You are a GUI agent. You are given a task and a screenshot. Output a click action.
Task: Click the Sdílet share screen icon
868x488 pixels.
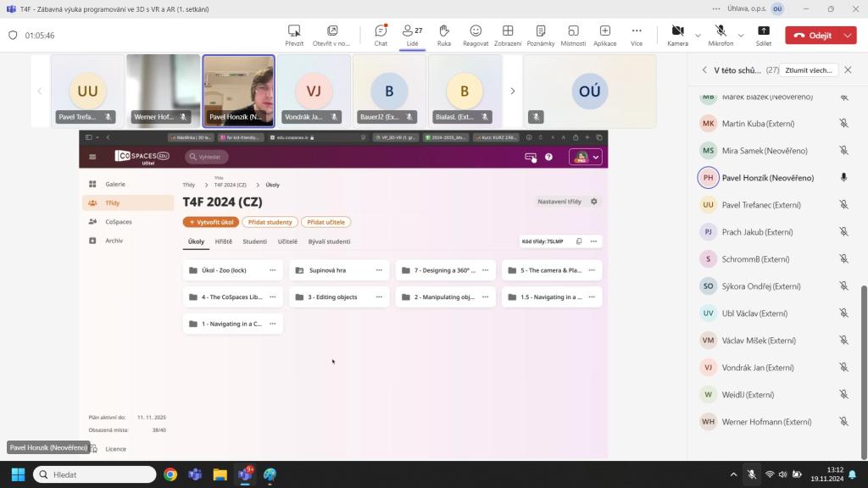pos(764,35)
